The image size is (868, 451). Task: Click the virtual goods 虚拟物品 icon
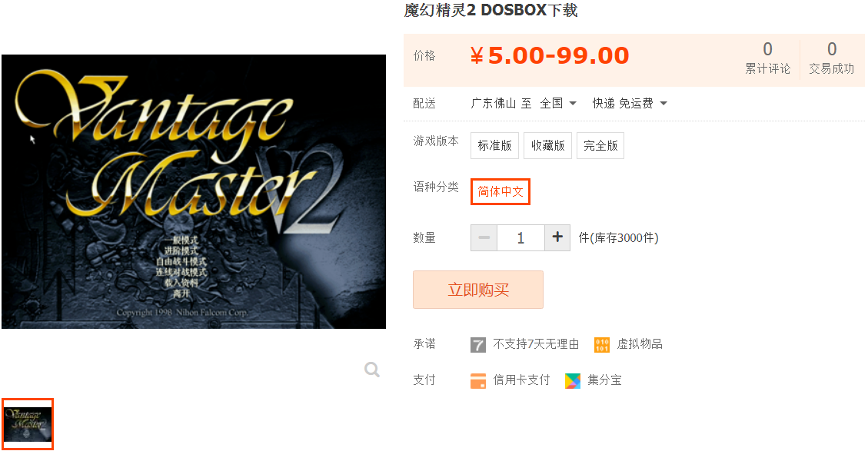coord(602,345)
